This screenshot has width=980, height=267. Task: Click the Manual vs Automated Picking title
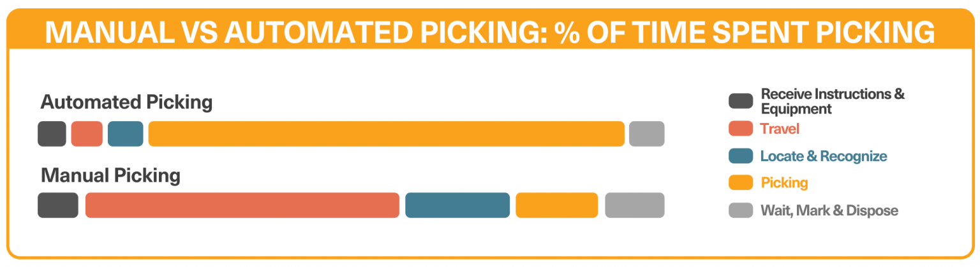click(489, 32)
